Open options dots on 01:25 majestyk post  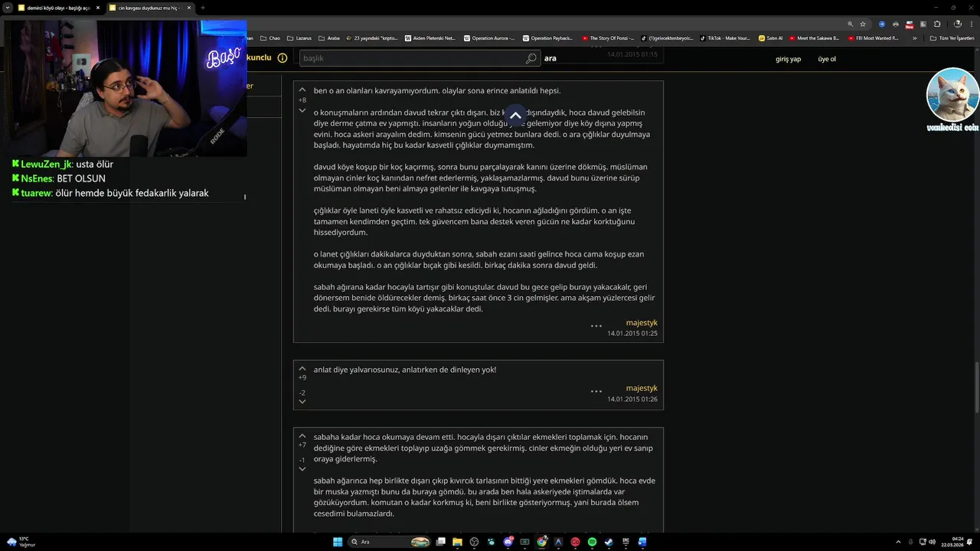[x=596, y=326]
